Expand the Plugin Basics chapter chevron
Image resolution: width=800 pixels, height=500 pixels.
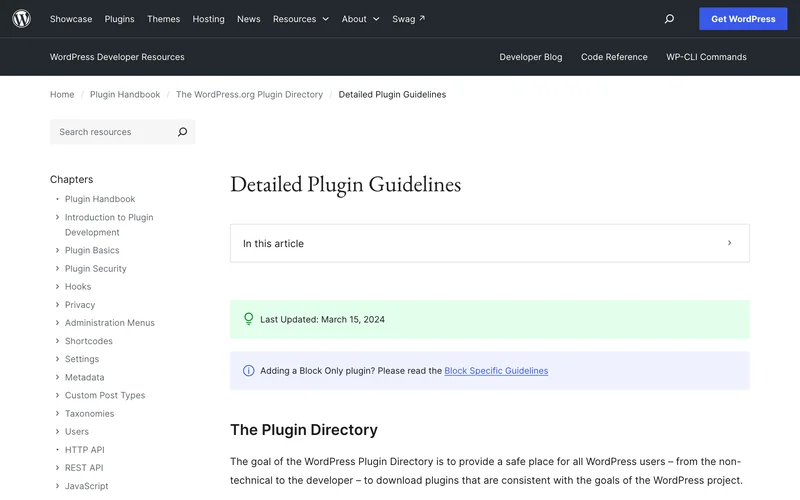click(57, 250)
